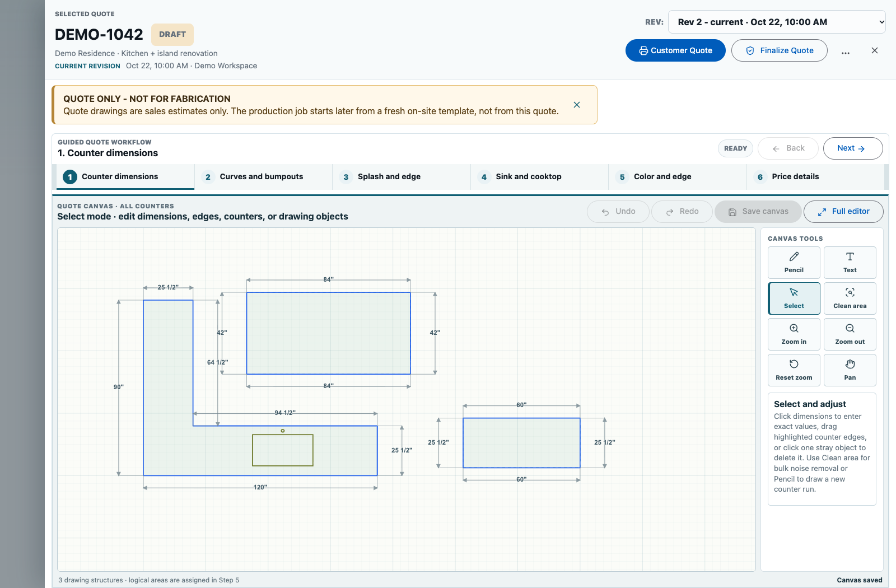The width and height of the screenshot is (896, 588).
Task: Select the 60" wide rectangular counter
Action: pyautogui.click(x=521, y=443)
